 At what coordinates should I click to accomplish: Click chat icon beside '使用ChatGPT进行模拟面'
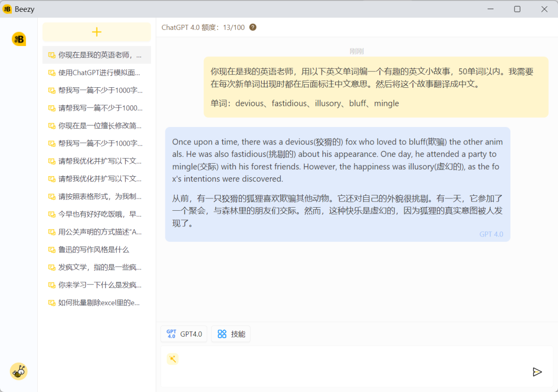(52, 73)
